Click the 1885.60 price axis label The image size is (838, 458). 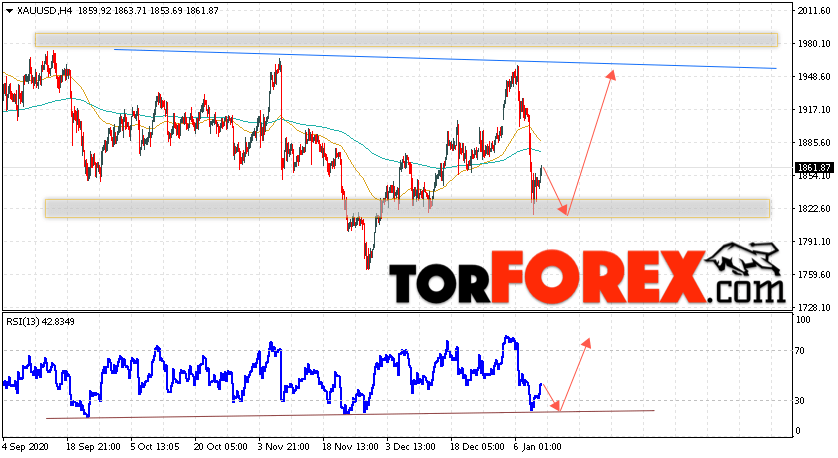(814, 143)
